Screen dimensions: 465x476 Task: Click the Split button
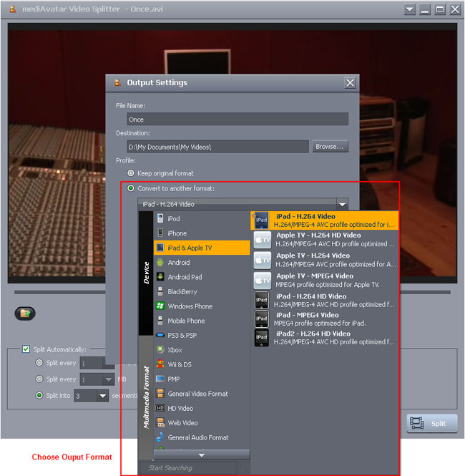[431, 423]
